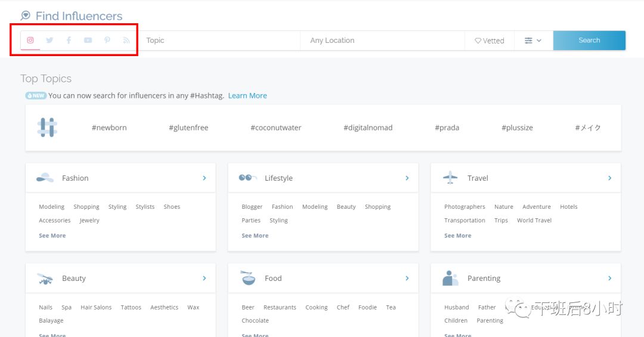
Task: Select the Twitter platform icon
Action: coord(49,41)
